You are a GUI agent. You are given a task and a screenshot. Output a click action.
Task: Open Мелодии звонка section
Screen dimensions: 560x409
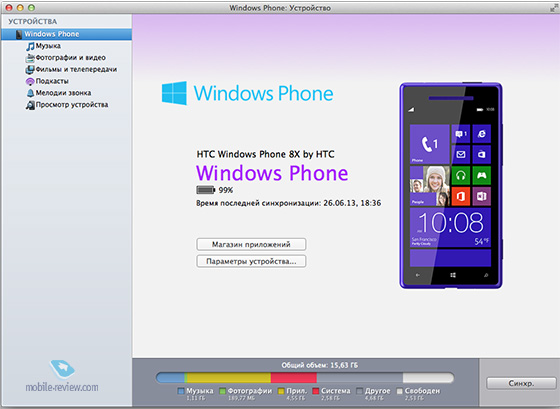64,93
